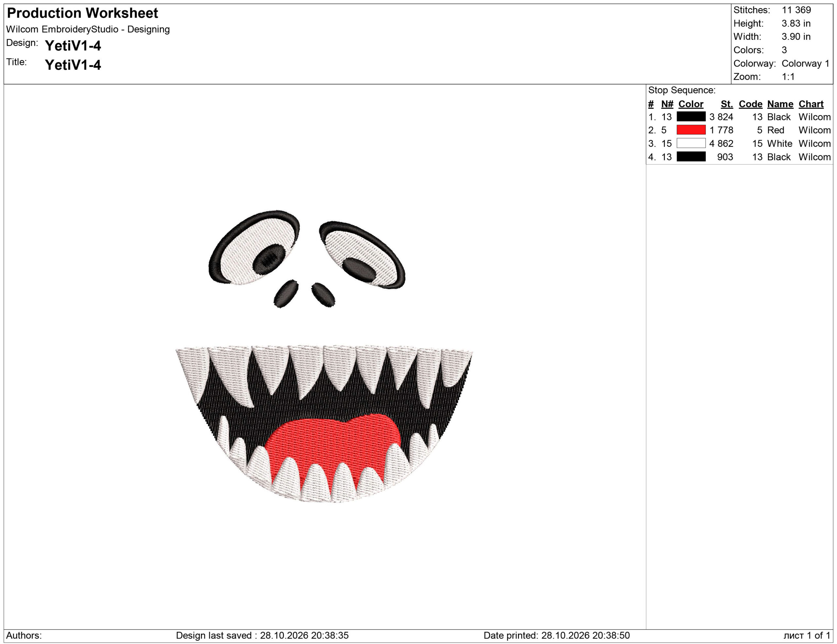Click the Stitches value '11 369'
Viewport: 837px width, 644px height.
click(796, 10)
